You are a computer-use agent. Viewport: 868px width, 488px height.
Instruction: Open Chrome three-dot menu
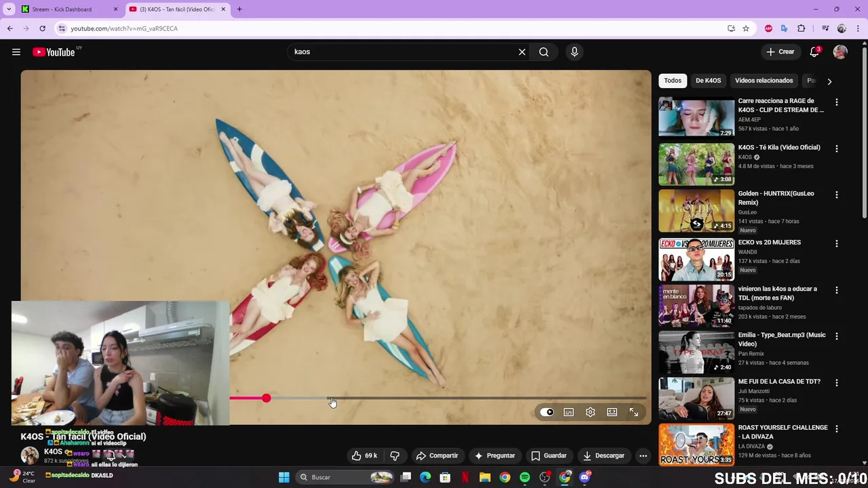(859, 28)
